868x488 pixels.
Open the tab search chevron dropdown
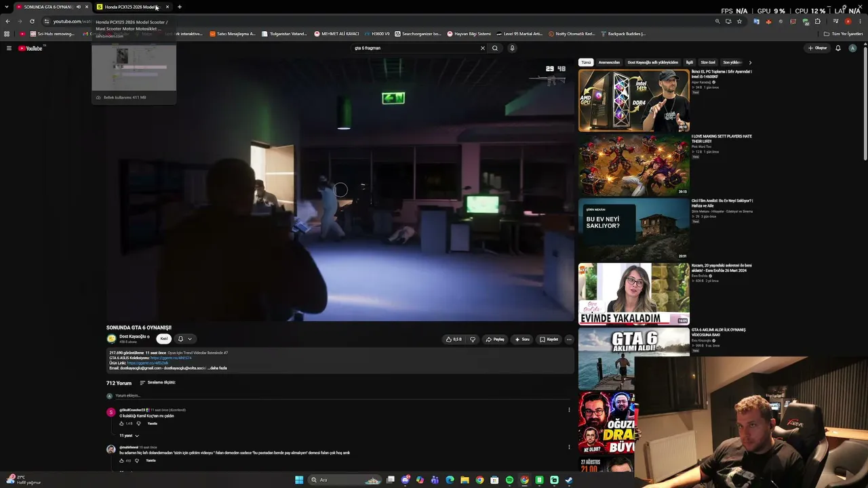pos(7,7)
